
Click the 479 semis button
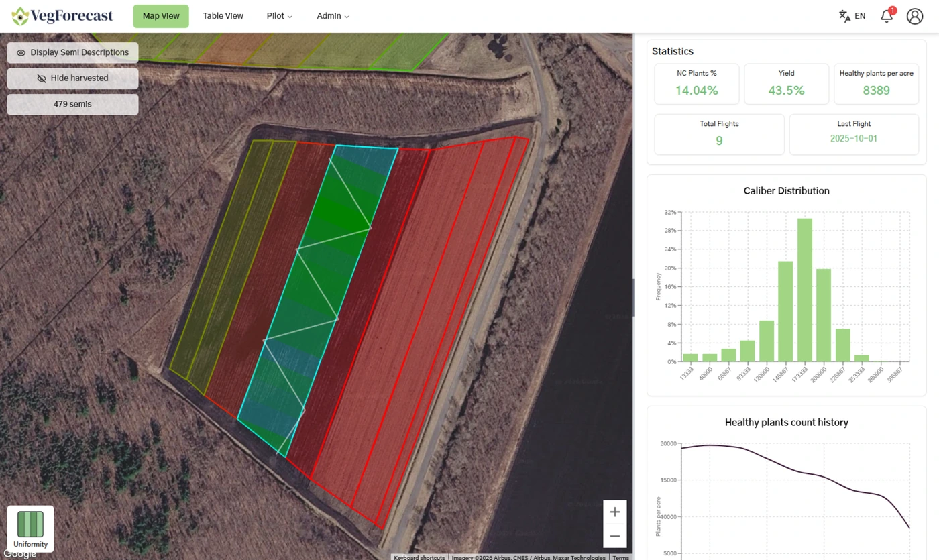point(72,104)
